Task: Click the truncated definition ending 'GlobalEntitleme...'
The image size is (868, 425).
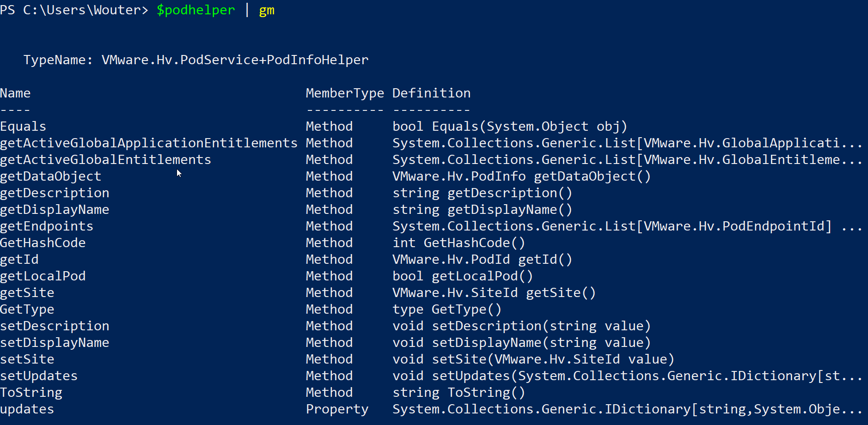Action: (x=627, y=160)
